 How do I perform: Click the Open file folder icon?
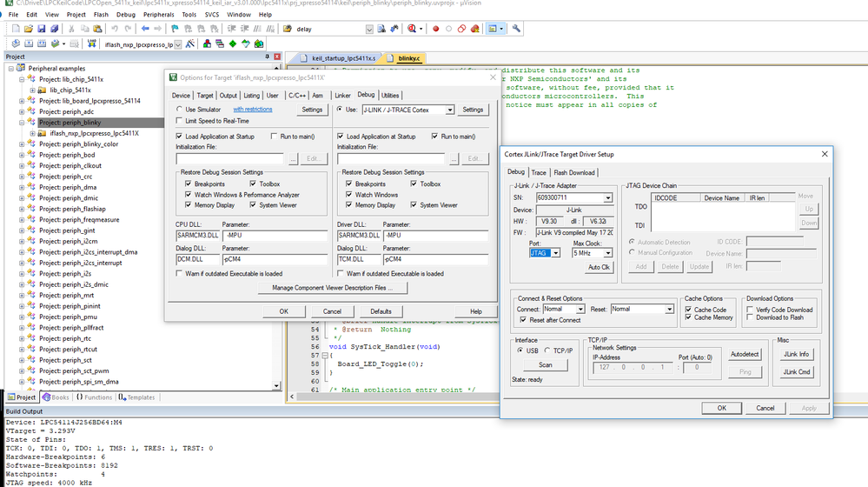click(x=29, y=29)
